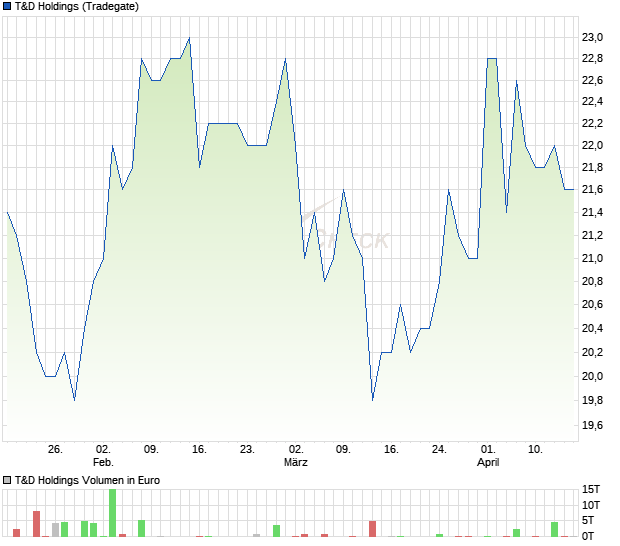
Task: Click the red volume bar in mid-March
Action: coord(372,529)
